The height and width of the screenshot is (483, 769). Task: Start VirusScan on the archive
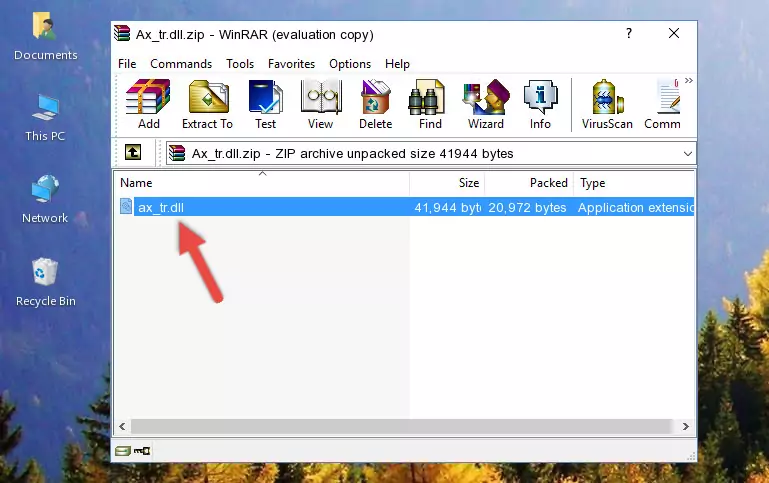(607, 104)
